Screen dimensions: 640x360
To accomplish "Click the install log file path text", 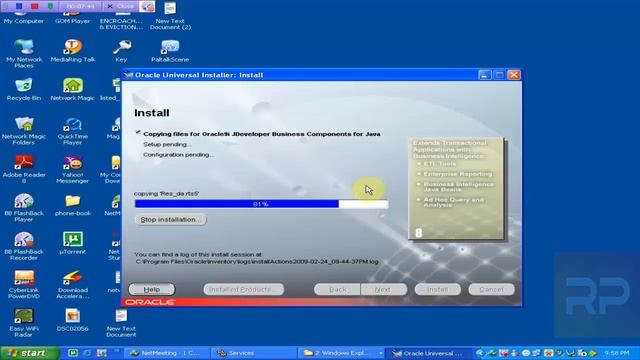I will tap(257, 262).
